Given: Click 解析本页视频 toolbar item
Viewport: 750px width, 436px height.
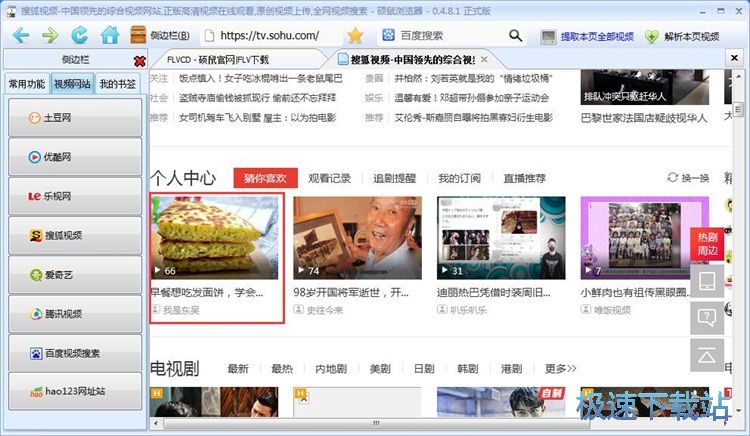Looking at the screenshot, I should (x=682, y=36).
